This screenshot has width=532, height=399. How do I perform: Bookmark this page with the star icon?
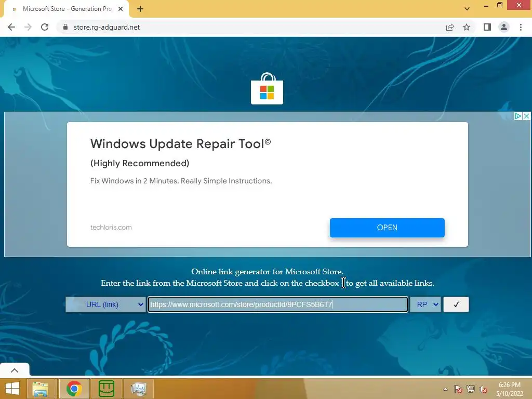click(x=467, y=27)
